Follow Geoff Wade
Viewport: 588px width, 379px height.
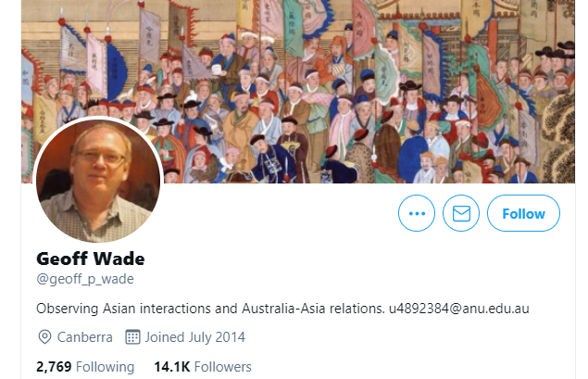[x=523, y=213]
